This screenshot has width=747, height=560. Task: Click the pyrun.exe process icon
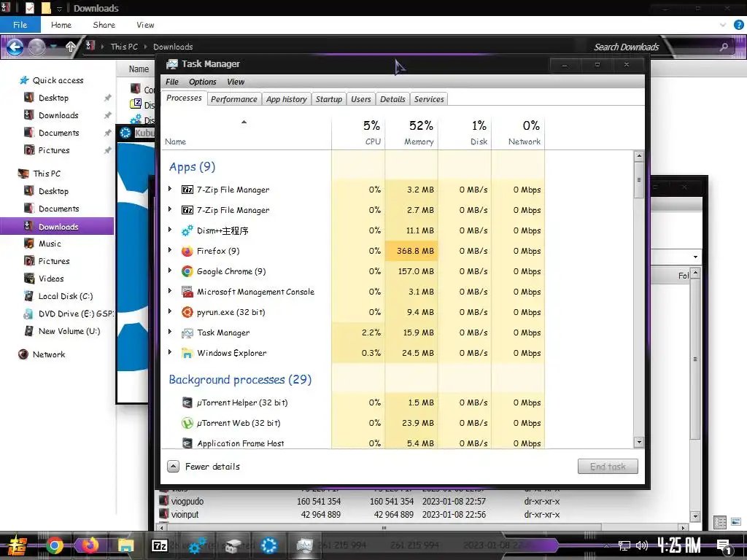(x=187, y=312)
